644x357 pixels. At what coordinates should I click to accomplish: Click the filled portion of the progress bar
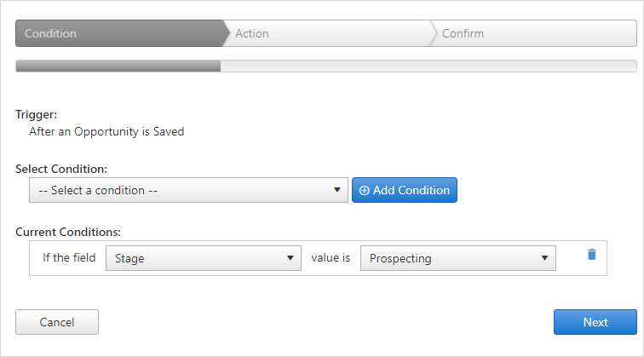point(118,66)
